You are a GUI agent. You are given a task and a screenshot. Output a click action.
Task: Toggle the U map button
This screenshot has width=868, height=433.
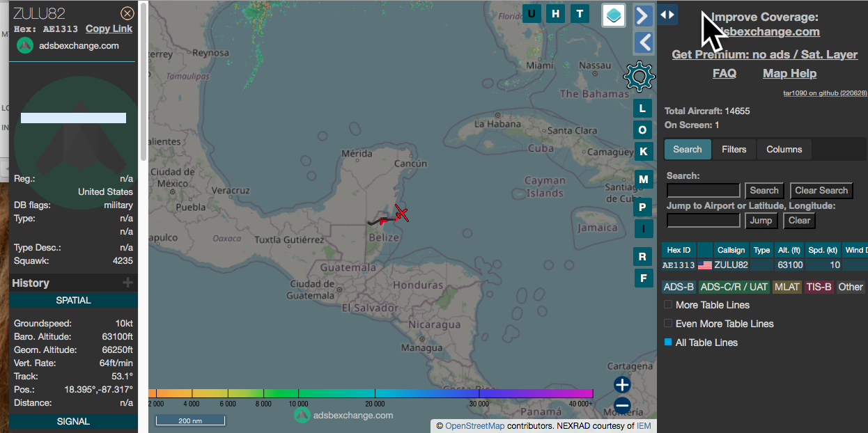[532, 13]
